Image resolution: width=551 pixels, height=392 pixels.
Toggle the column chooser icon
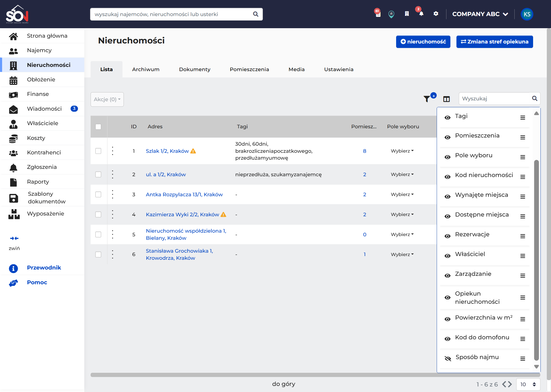[446, 99]
